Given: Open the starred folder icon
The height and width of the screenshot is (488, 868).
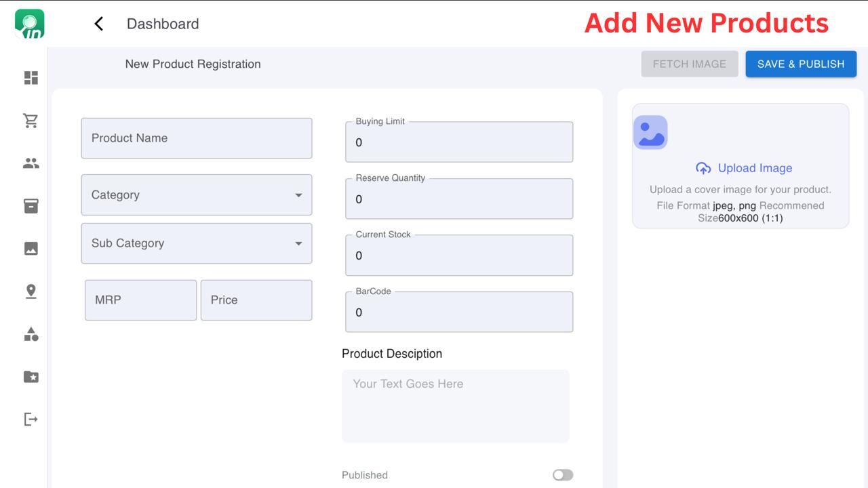Looking at the screenshot, I should (30, 376).
